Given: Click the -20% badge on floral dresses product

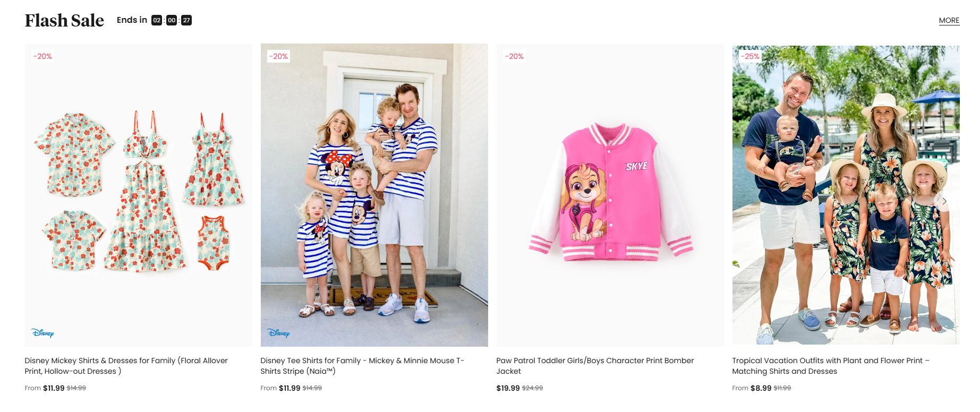Looking at the screenshot, I should [x=42, y=56].
